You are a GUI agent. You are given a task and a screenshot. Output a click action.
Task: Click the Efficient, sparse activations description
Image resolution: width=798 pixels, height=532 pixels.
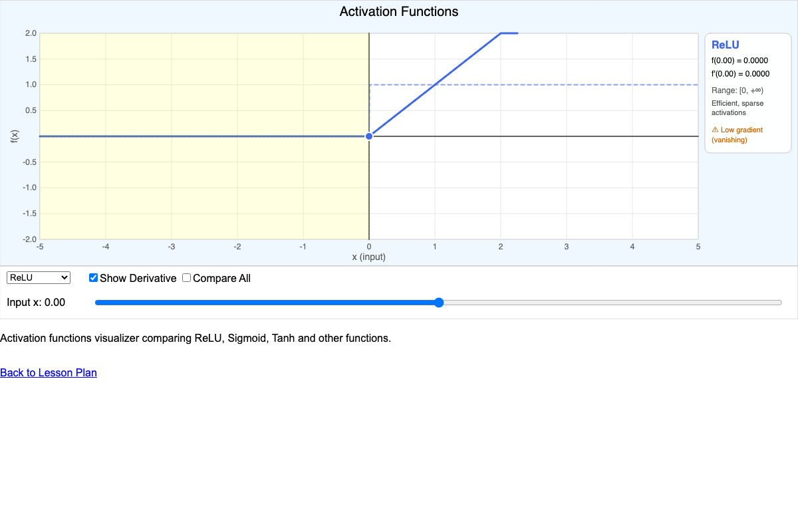click(x=737, y=108)
